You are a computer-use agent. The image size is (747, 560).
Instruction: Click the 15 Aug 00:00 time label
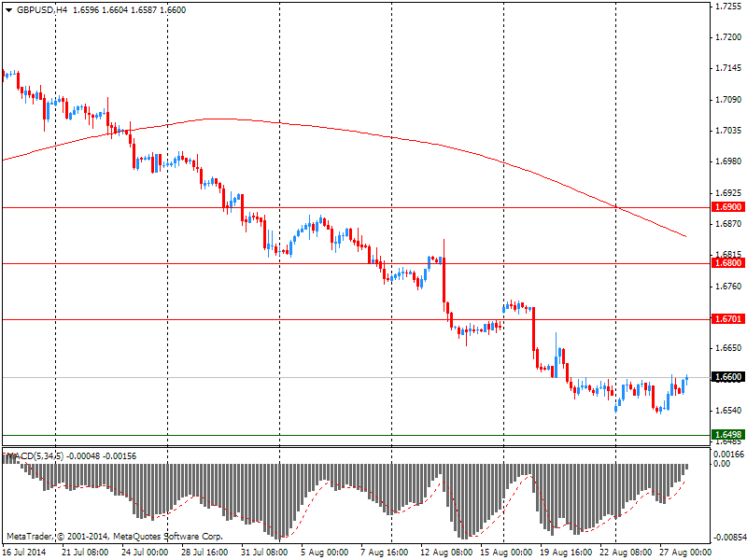click(504, 553)
